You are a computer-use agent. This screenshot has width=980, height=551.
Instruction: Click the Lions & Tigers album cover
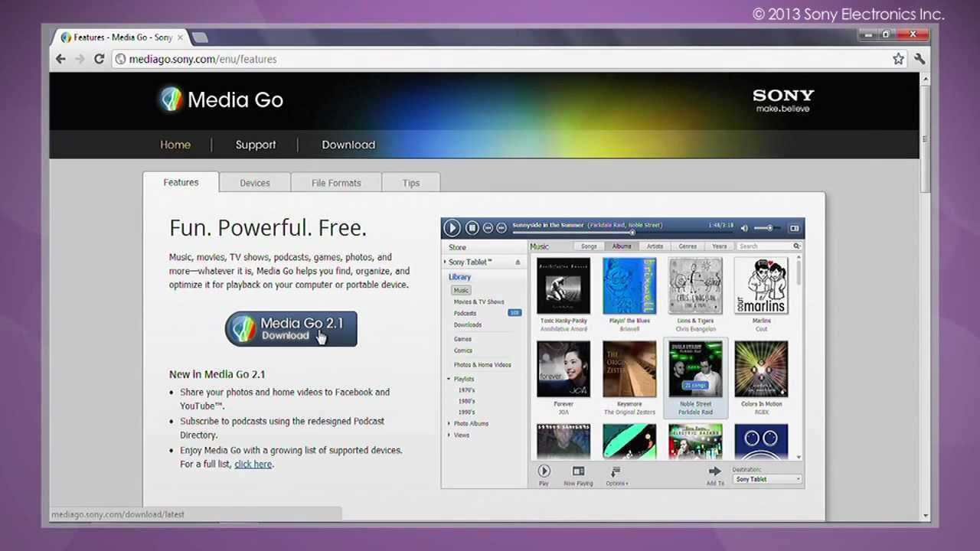tap(695, 286)
